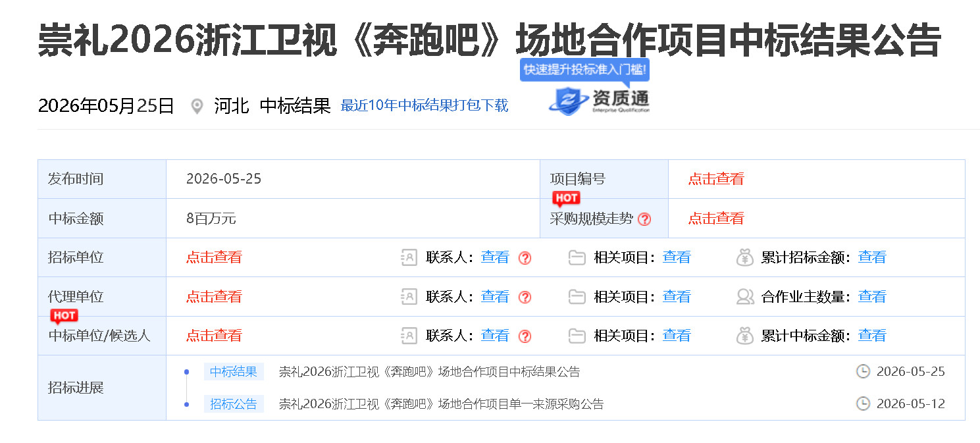Click the 发布时间 label cell

102,179
